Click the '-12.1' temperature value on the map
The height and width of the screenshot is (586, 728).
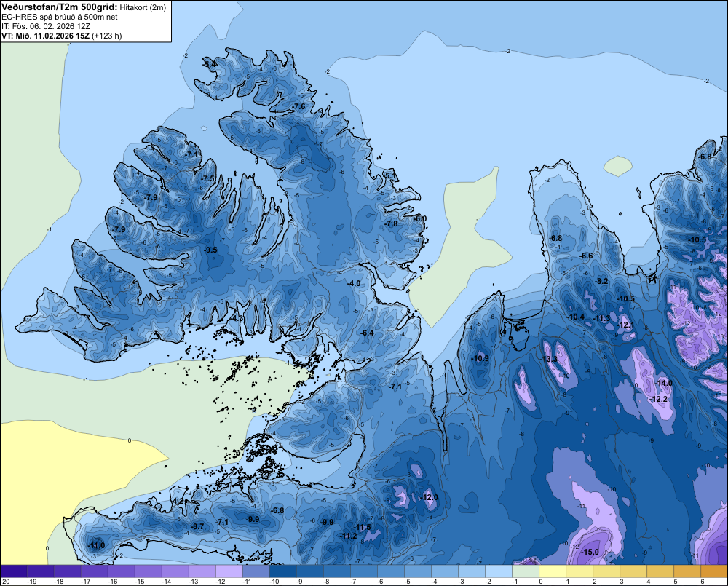click(626, 325)
